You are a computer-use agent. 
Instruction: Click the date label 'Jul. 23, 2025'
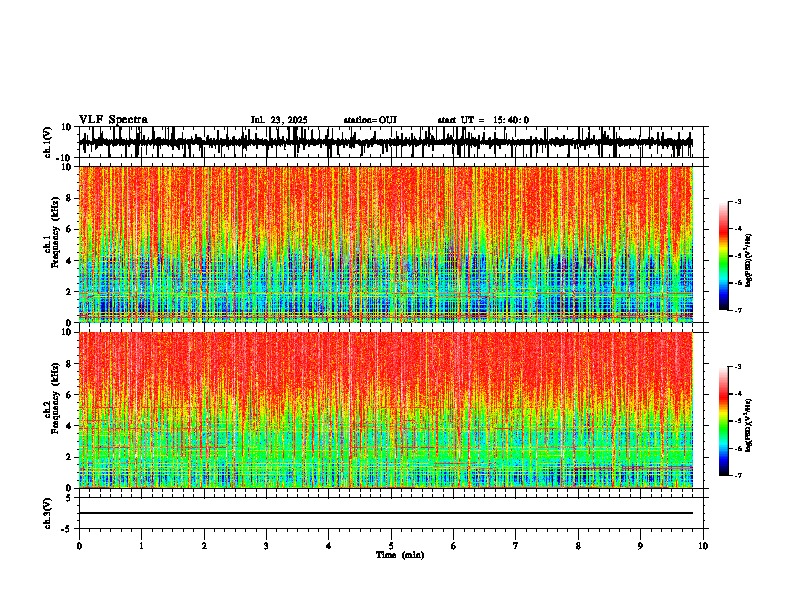[x=279, y=120]
